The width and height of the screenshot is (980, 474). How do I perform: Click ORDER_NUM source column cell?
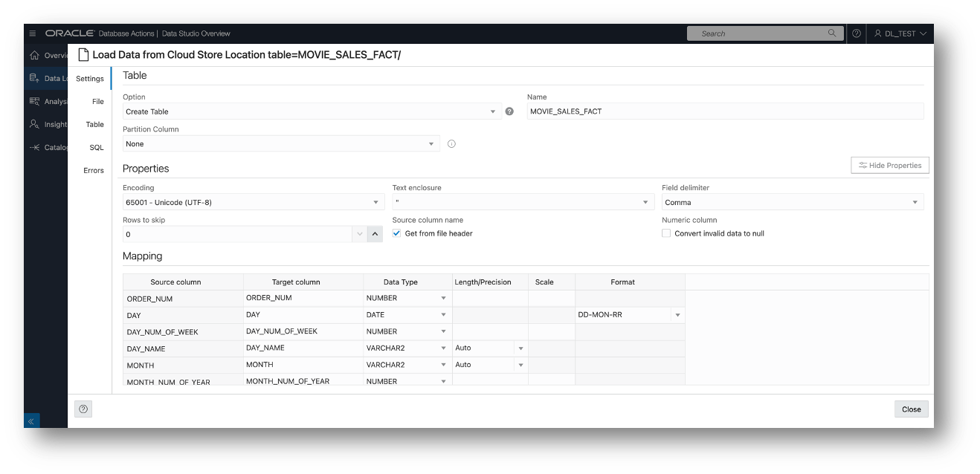tap(183, 299)
